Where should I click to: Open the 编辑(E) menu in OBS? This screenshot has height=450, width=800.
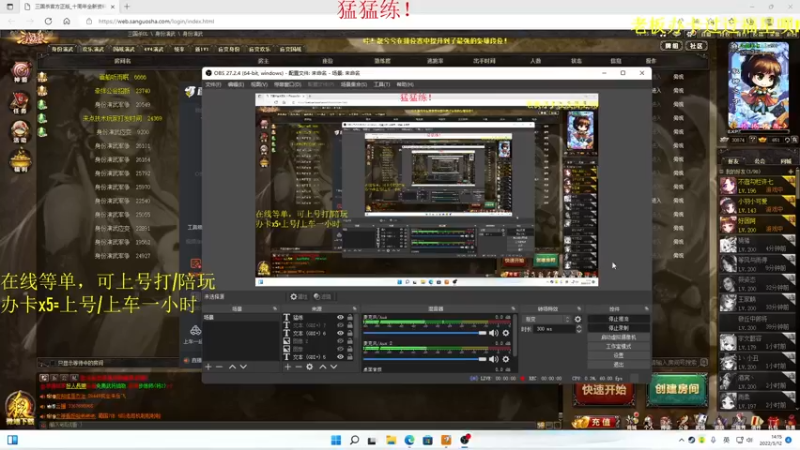pyautogui.click(x=236, y=84)
